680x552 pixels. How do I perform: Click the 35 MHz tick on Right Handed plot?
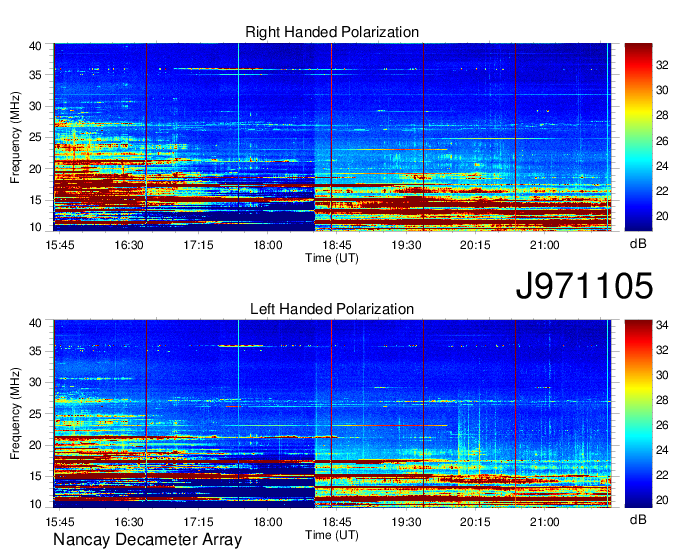35,75
